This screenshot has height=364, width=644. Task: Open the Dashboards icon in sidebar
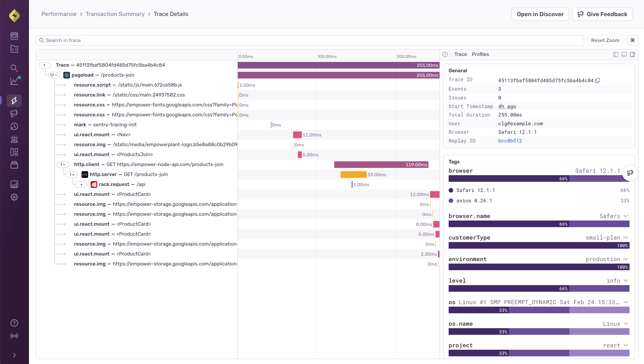coord(14,152)
